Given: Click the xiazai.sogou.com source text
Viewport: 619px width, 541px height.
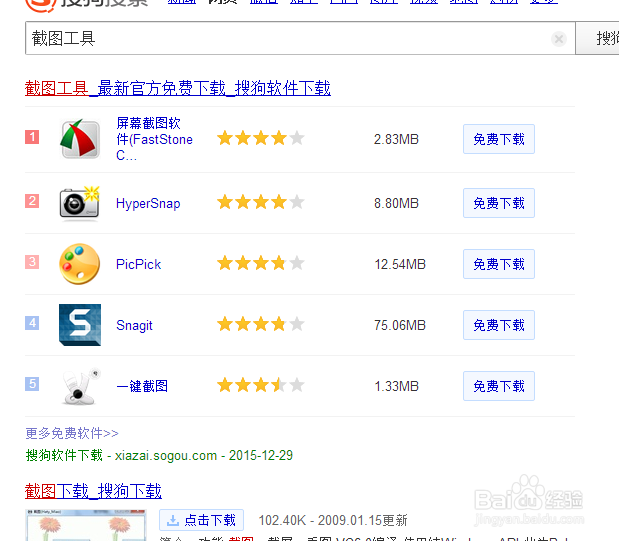Looking at the screenshot, I should [166, 455].
